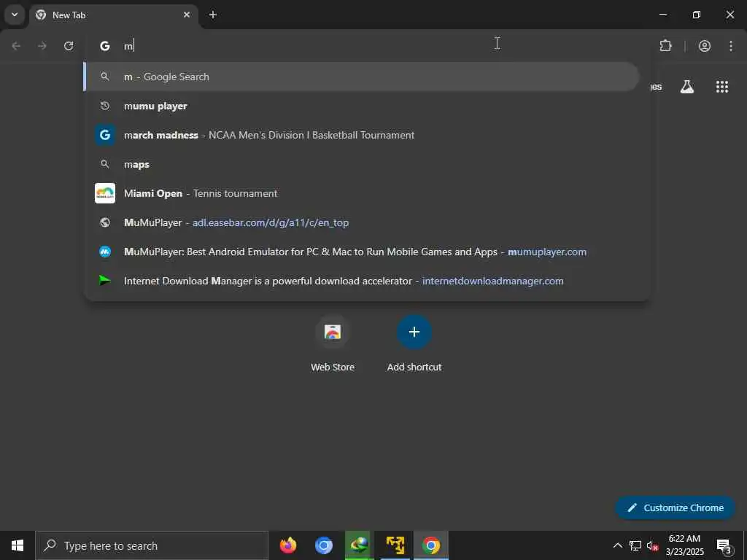Viewport: 747px width, 560px height.
Task: Open the Extensions puzzle piece icon
Action: [665, 46]
